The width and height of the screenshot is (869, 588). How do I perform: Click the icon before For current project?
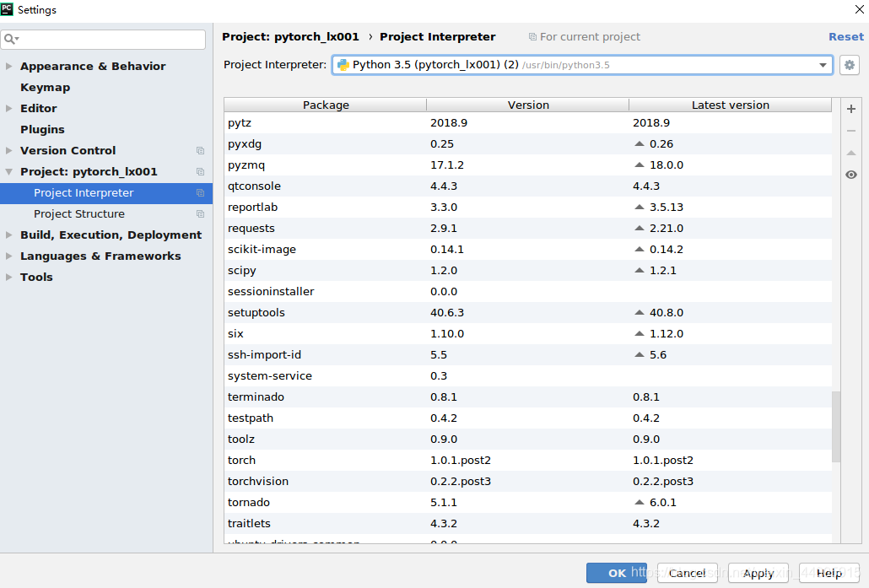(x=532, y=36)
